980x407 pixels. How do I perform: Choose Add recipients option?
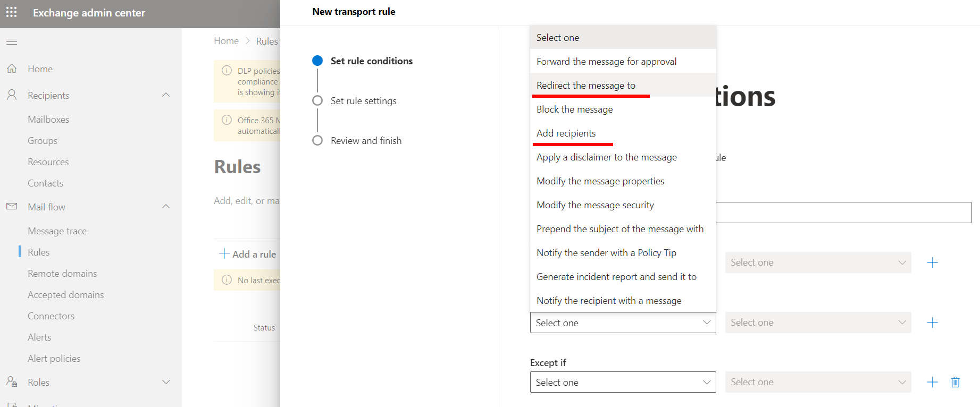pos(623,133)
